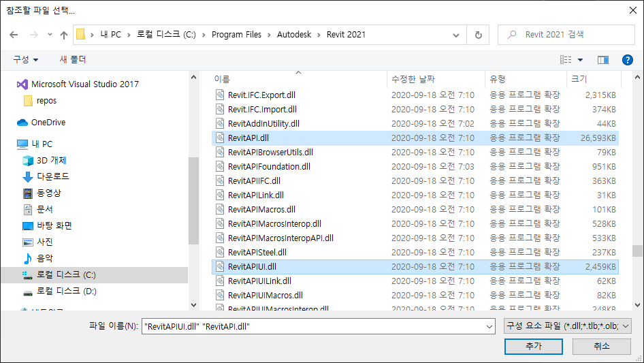This screenshot has width=644, height=363.
Task: Open view options dropdown arrow
Action: pyautogui.click(x=580, y=60)
